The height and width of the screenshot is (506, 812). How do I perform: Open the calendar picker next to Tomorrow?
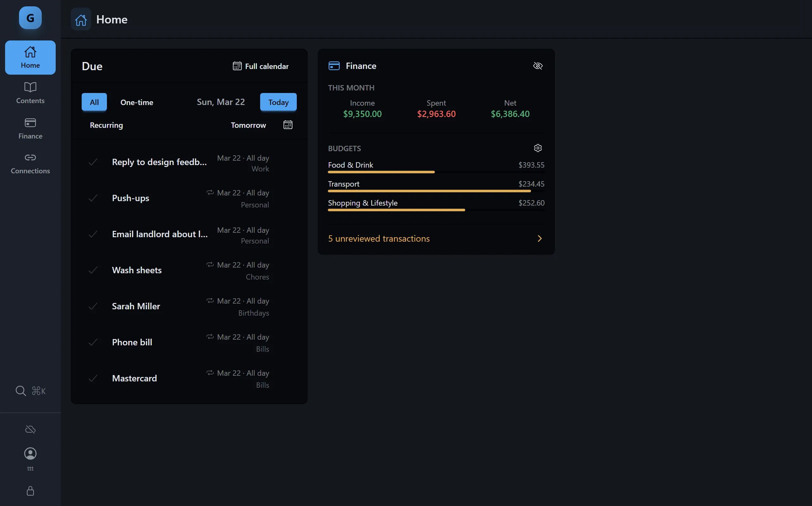287,125
